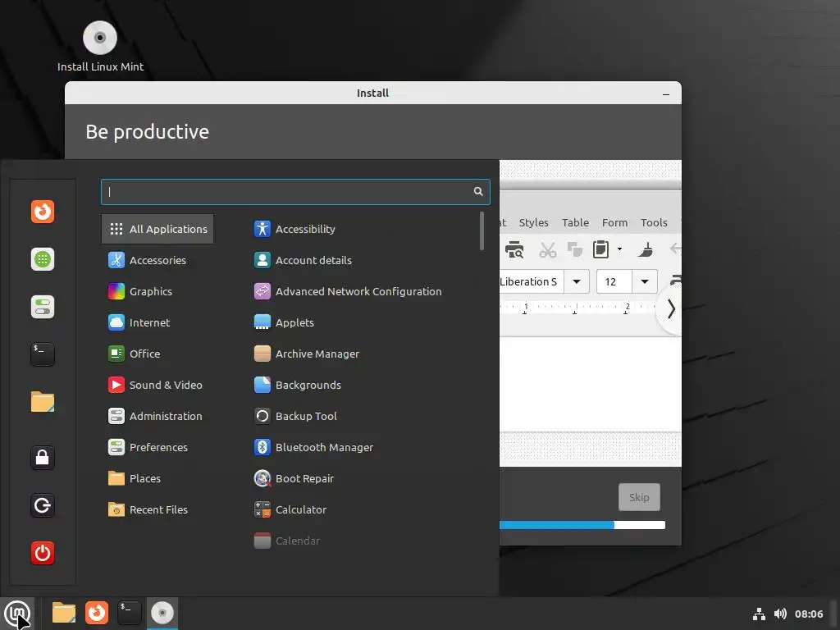
Task: Expand the font size 12 dropdown arrow
Action: 645,282
